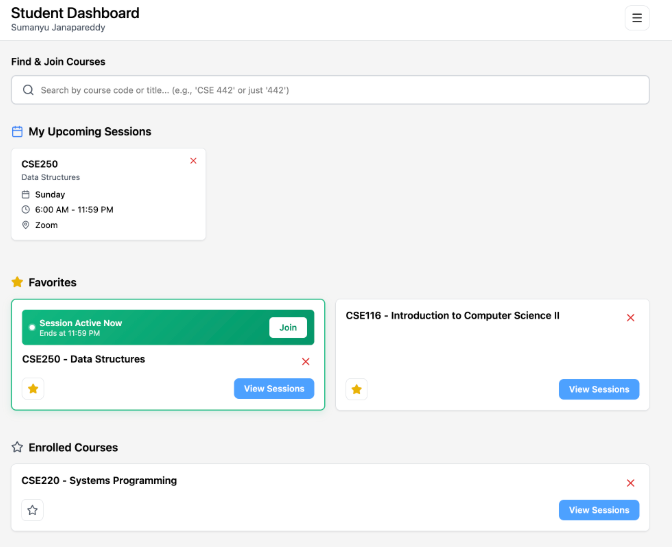Unfavorite CSE116 with its star toggle
The image size is (672, 547).
[357, 389]
